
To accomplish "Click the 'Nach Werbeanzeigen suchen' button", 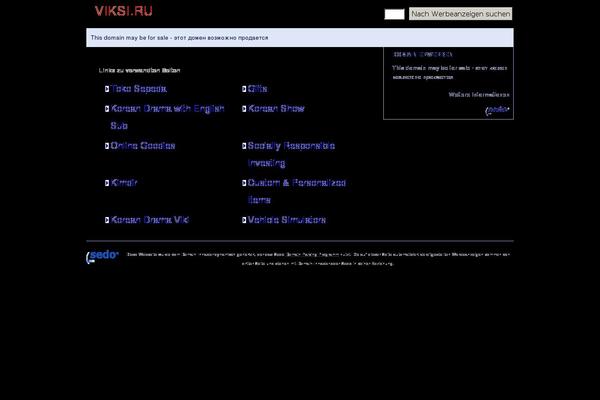I will [x=460, y=14].
